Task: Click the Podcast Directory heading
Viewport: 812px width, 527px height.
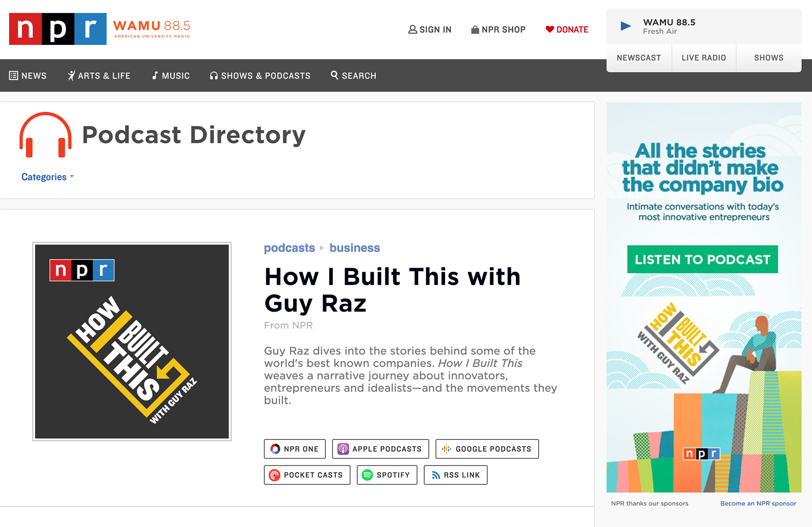Action: pos(194,135)
